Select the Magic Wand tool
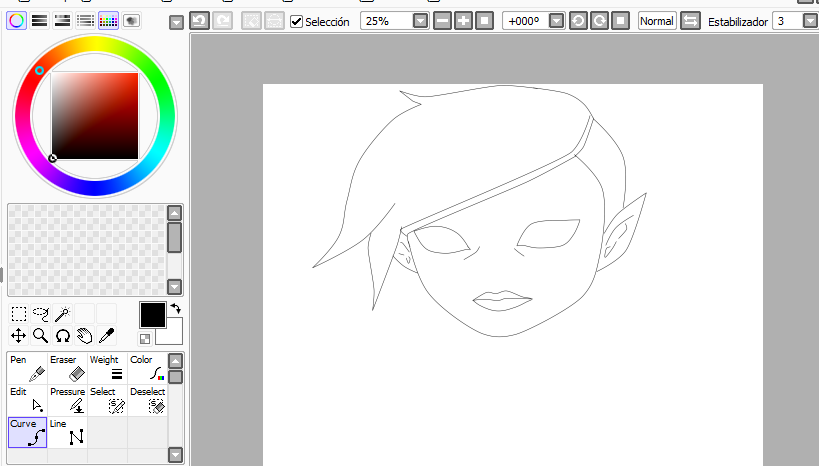 pos(63,314)
